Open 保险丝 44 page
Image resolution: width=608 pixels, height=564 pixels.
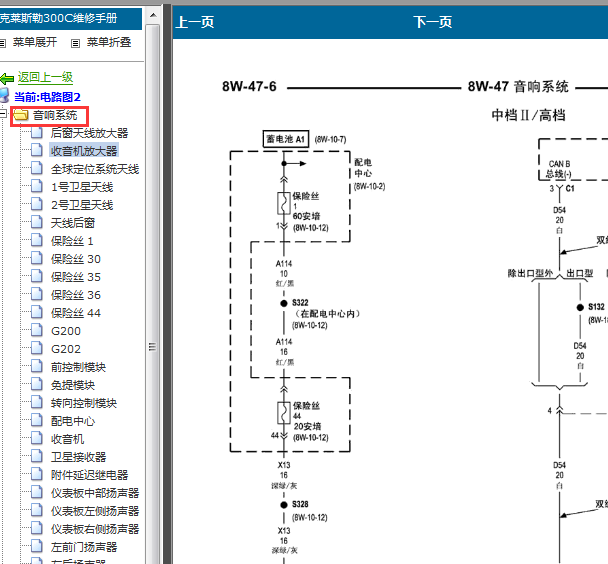(76, 313)
